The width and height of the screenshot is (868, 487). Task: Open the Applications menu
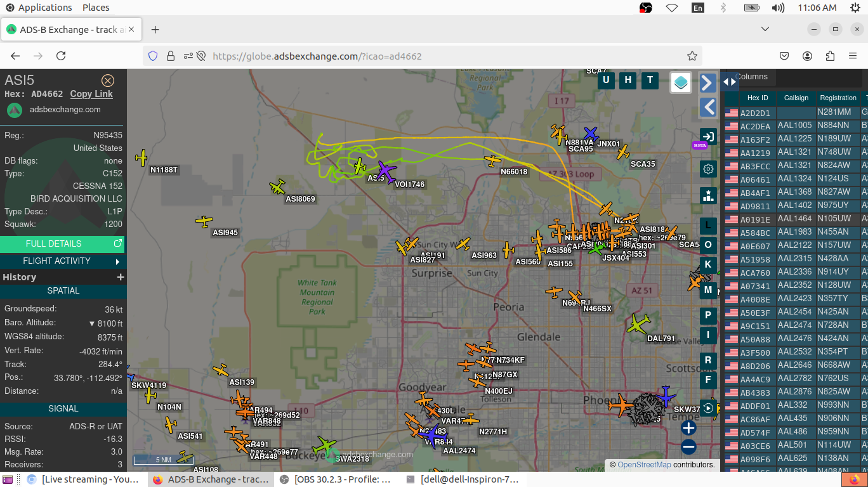pos(39,8)
